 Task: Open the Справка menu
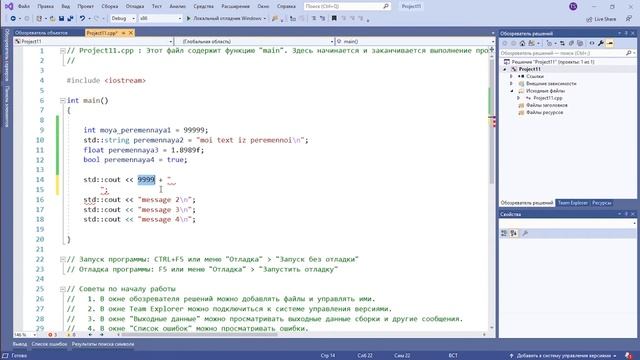(286, 7)
